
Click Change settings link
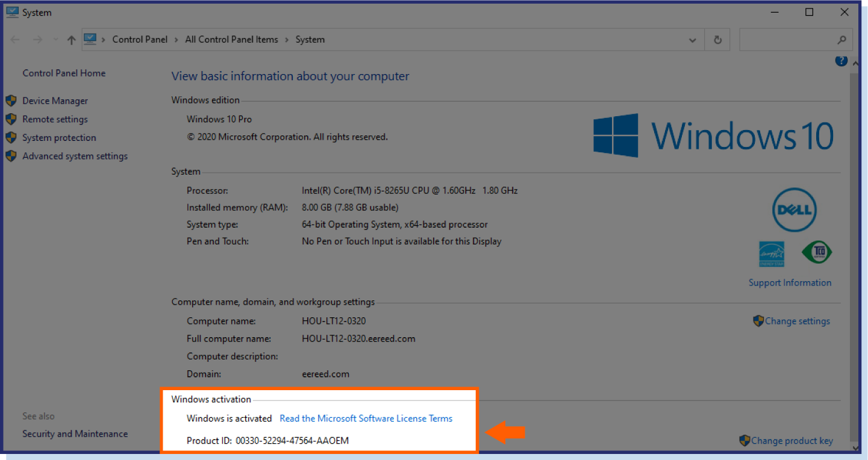tap(798, 321)
